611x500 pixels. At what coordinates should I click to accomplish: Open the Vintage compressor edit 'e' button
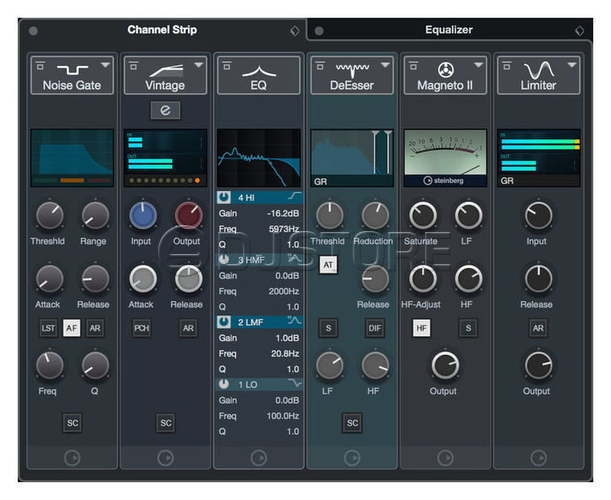(165, 110)
